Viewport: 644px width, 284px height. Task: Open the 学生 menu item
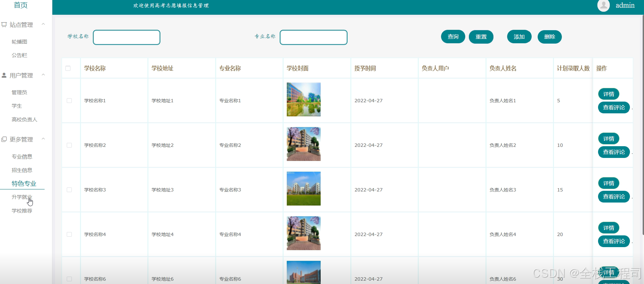[x=17, y=106]
